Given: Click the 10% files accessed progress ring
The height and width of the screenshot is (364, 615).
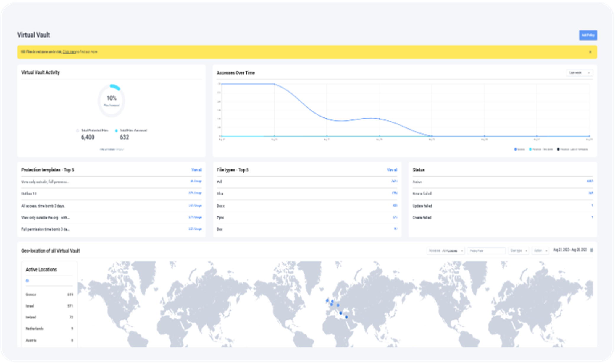Looking at the screenshot, I should tap(112, 101).
